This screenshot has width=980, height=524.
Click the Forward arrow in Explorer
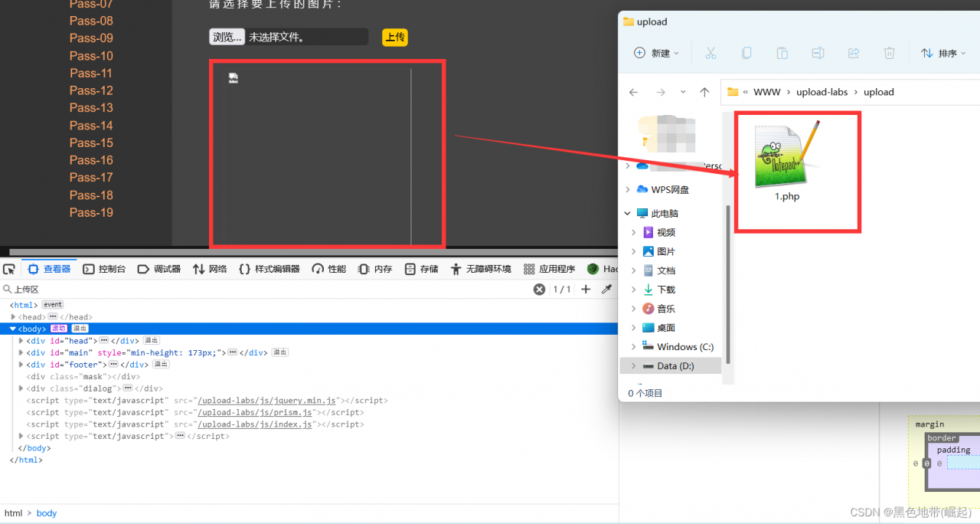[x=661, y=92]
